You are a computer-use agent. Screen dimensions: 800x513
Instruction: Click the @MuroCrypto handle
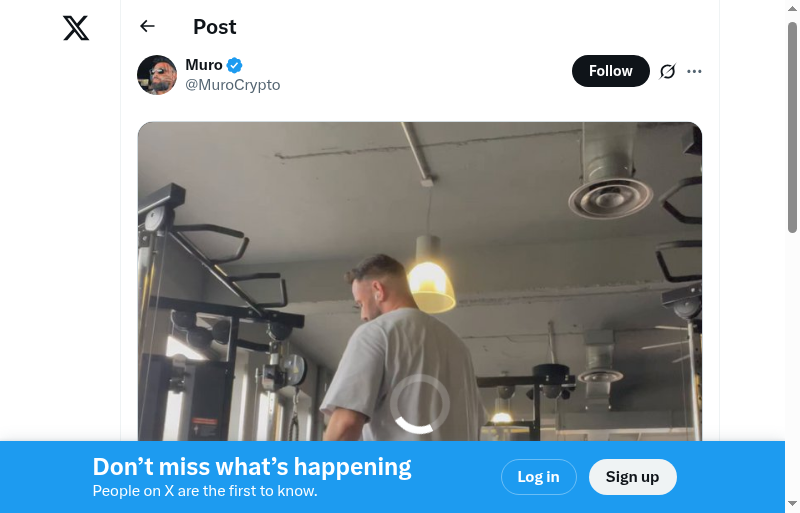pyautogui.click(x=233, y=85)
